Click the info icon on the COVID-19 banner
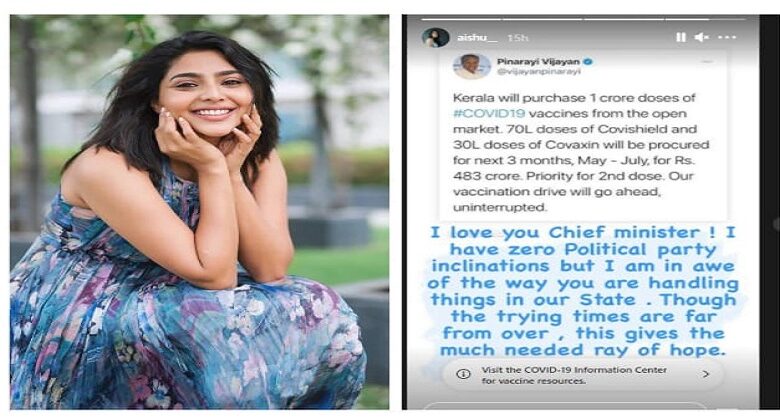The image size is (780, 420). click(463, 374)
